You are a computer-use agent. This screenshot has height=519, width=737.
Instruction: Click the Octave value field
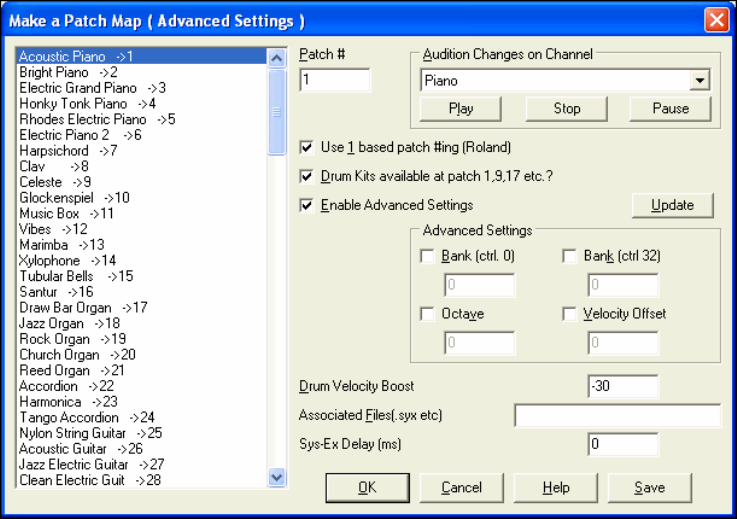[x=480, y=343]
